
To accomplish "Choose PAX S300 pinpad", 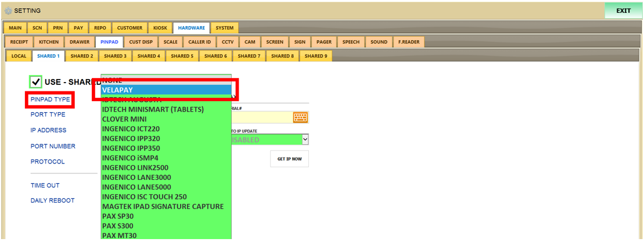I will click(x=166, y=226).
